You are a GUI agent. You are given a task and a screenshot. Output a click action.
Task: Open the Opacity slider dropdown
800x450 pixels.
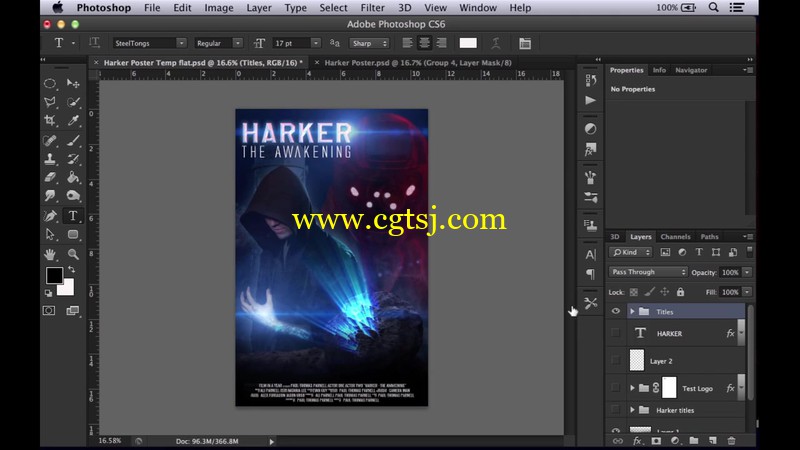click(x=747, y=272)
